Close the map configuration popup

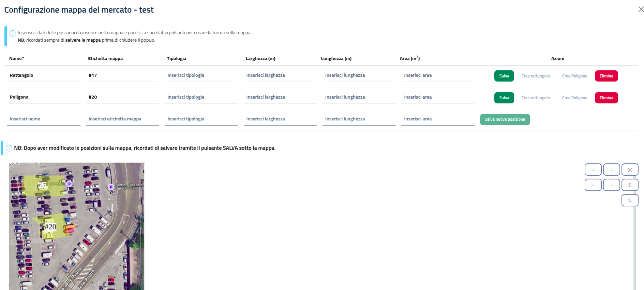click(641, 10)
